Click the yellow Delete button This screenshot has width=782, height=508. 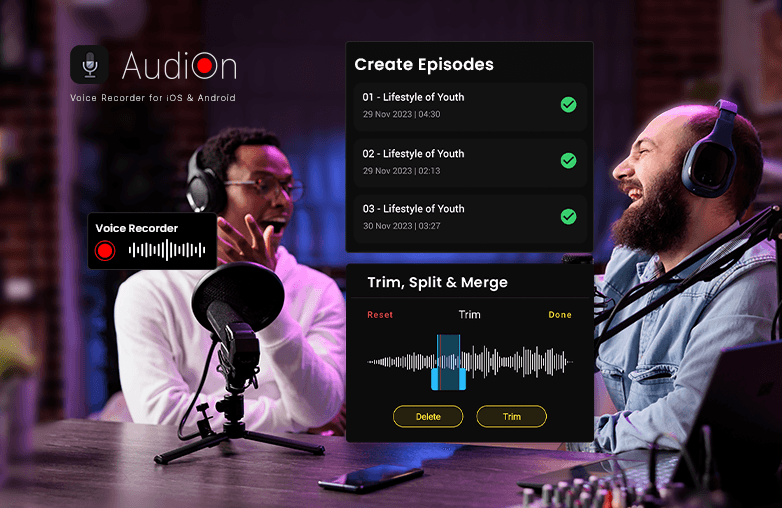point(428,416)
